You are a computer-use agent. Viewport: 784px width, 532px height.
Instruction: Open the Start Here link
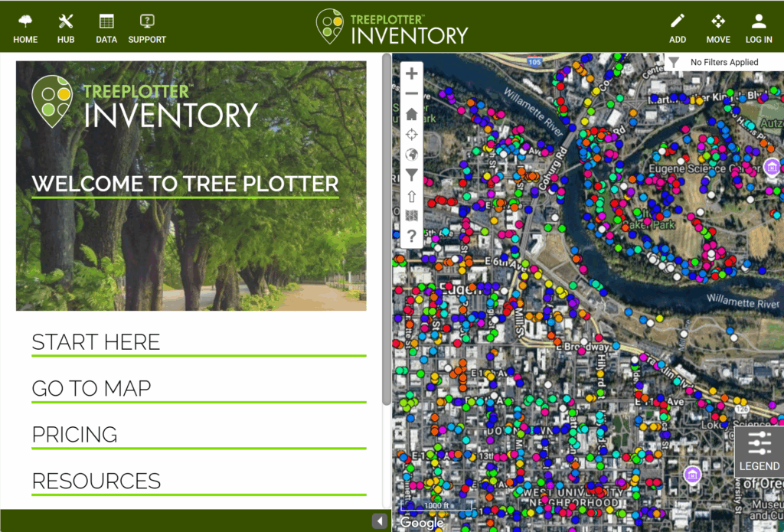(96, 342)
